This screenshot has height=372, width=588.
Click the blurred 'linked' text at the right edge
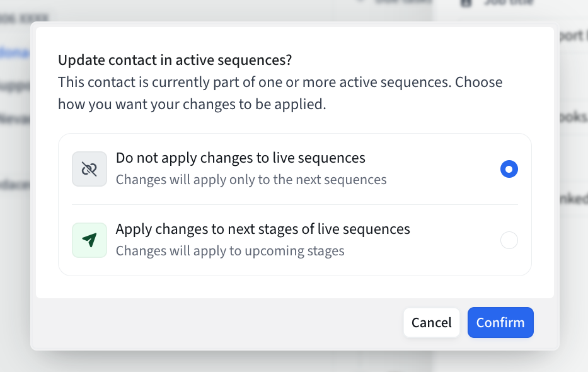574,199
